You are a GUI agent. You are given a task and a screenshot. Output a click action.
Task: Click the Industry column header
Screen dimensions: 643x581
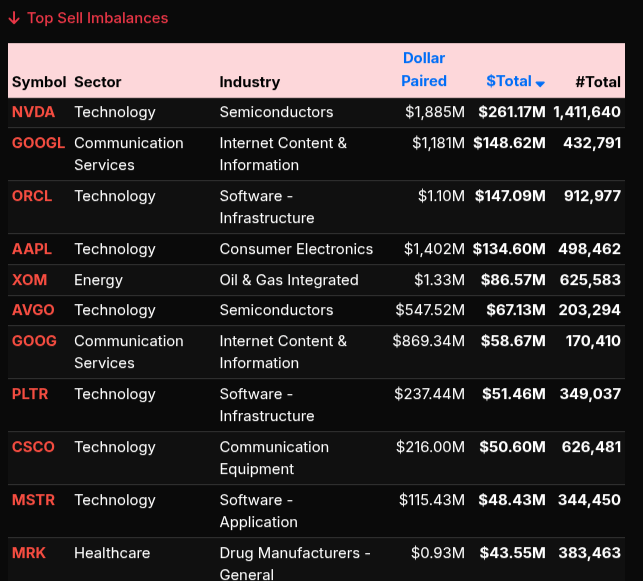pyautogui.click(x=250, y=82)
